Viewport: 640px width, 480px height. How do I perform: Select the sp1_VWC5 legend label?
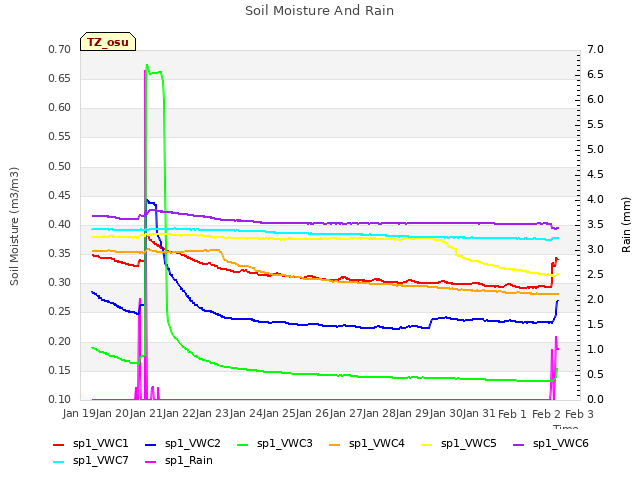469,444
